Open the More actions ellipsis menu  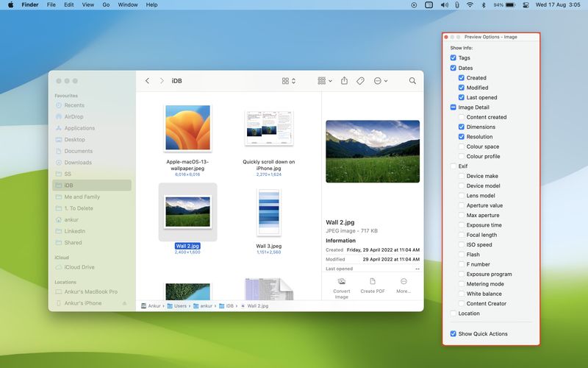tap(381, 81)
